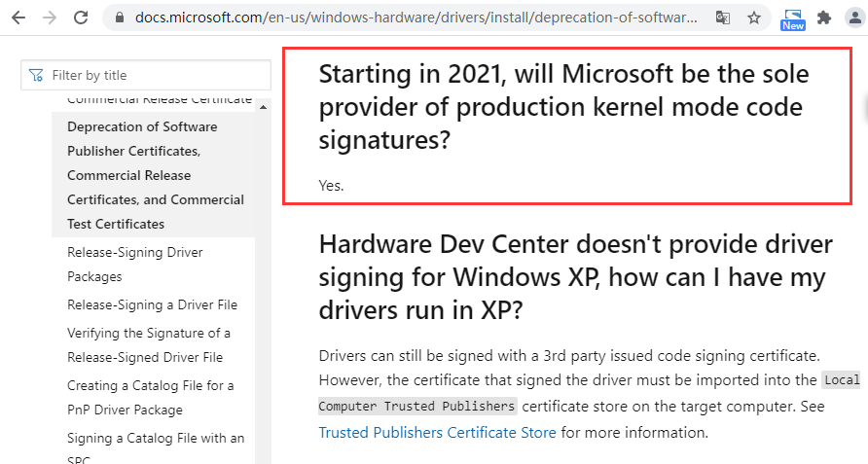This screenshot has width=868, height=464.
Task: Open Creating a Catalog File topic
Action: tap(150, 397)
